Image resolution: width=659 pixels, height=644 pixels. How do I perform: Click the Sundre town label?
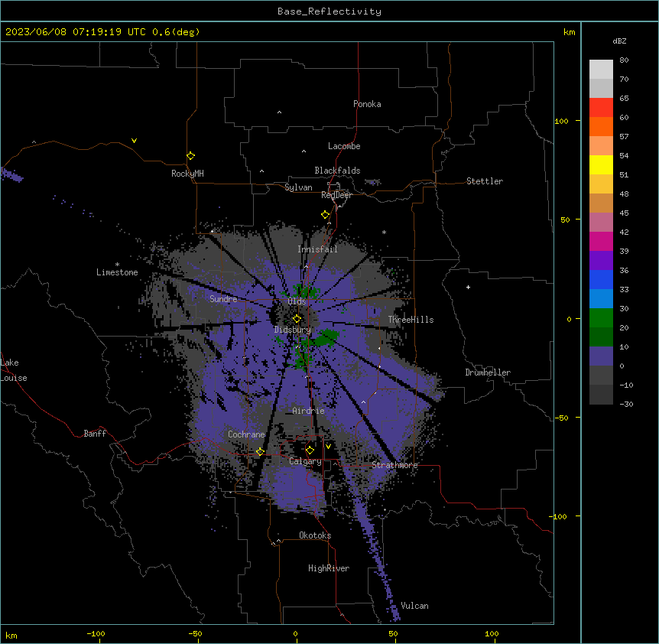tap(223, 299)
